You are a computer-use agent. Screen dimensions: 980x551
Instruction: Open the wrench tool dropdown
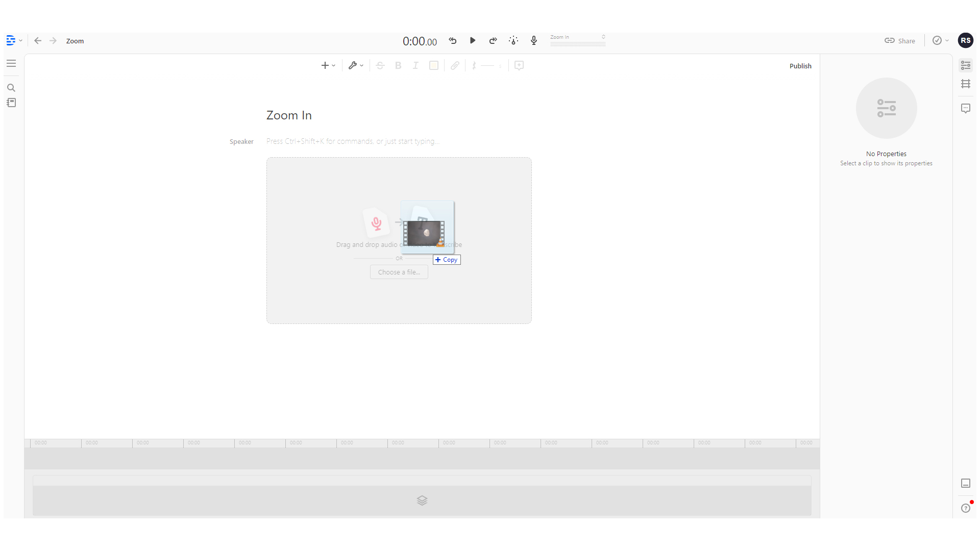pyautogui.click(x=355, y=65)
